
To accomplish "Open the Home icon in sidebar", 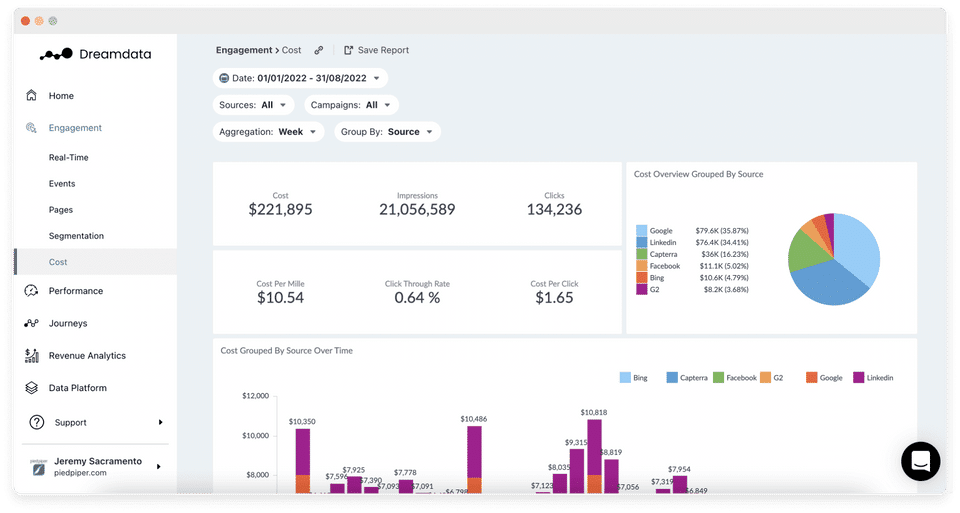I will point(31,95).
